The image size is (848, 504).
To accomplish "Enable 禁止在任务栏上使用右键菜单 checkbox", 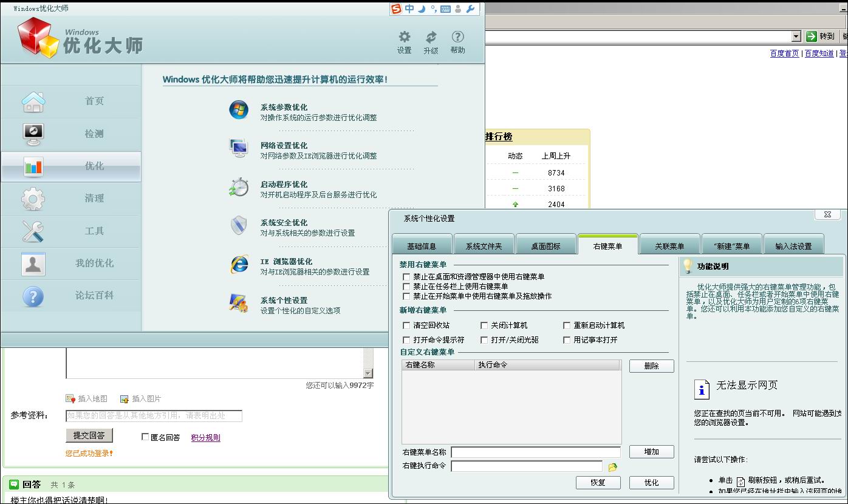I will tap(407, 287).
